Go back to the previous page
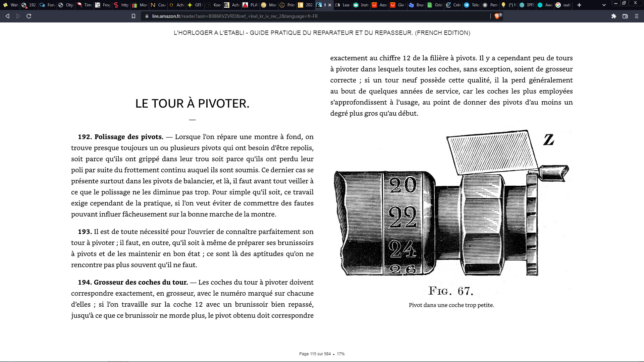644x362 pixels. [x=7, y=16]
